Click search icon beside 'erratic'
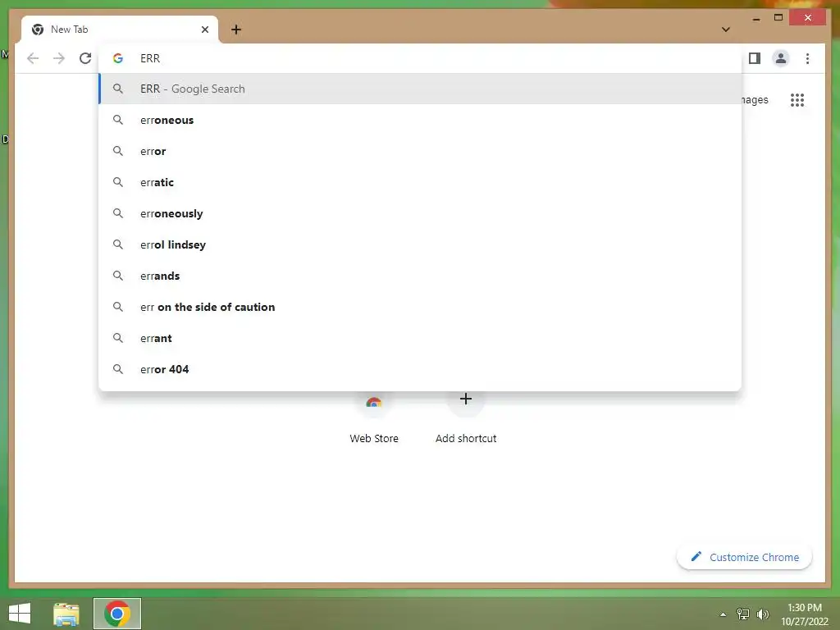 pyautogui.click(x=118, y=182)
